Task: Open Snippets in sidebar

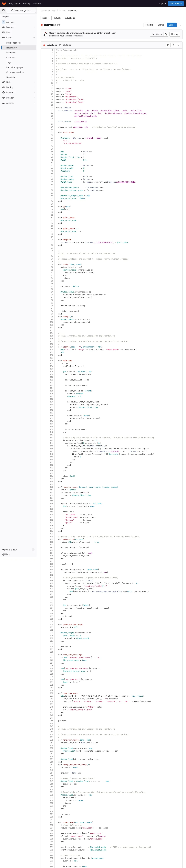Action: (x=19, y=77)
